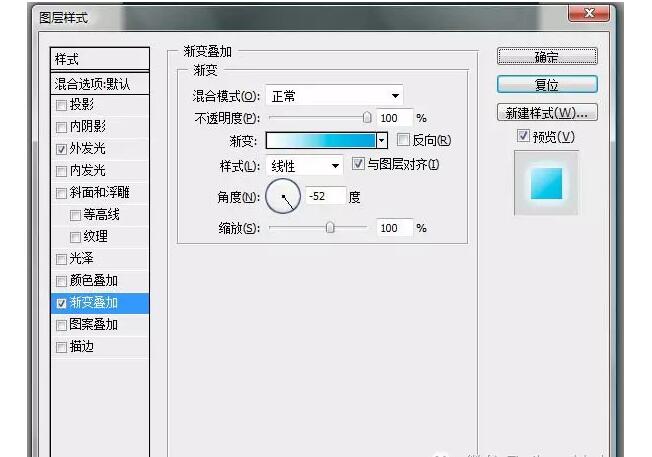Select the 图案叠加 label in styles list
This screenshot has width=652, height=457.
pos(94,324)
